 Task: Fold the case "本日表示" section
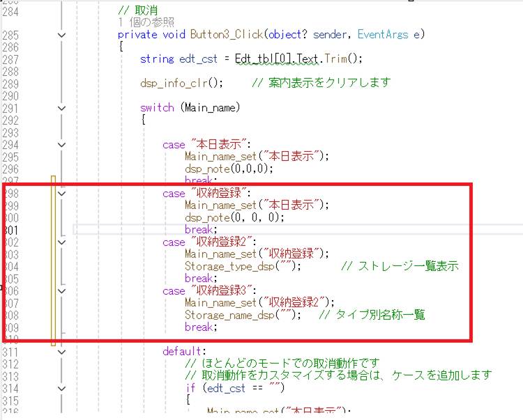61,145
